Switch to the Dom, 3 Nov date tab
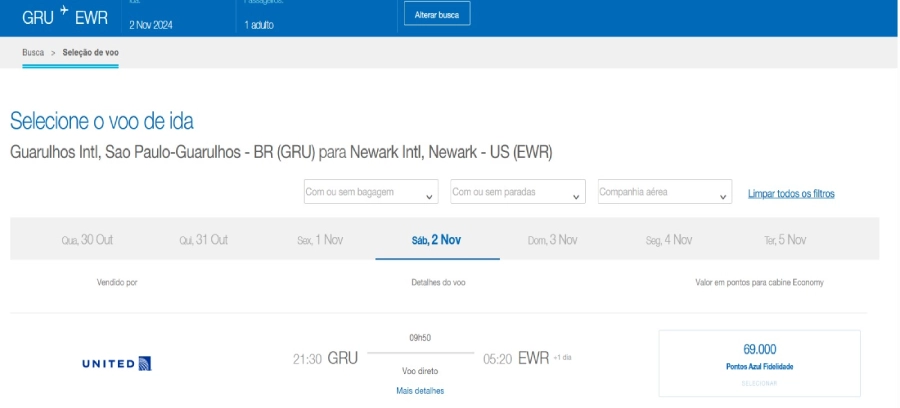 [x=553, y=240]
